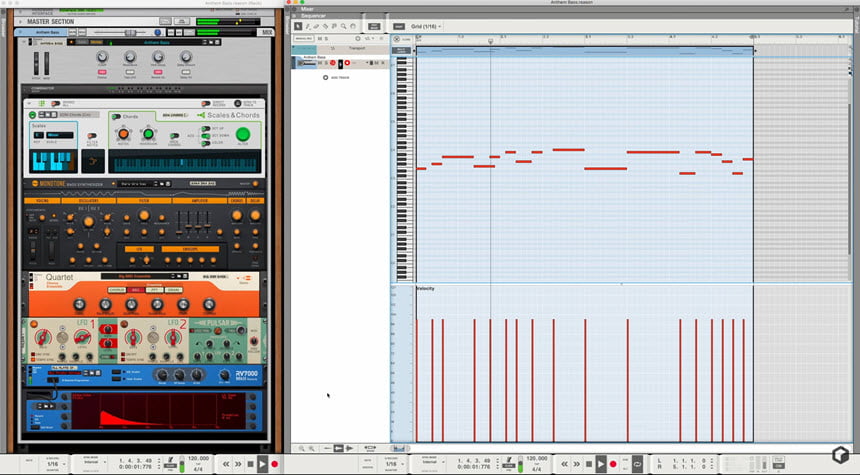The height and width of the screenshot is (475, 860).
Task: Mute the Anthem Bass sequencer track
Action: point(320,63)
